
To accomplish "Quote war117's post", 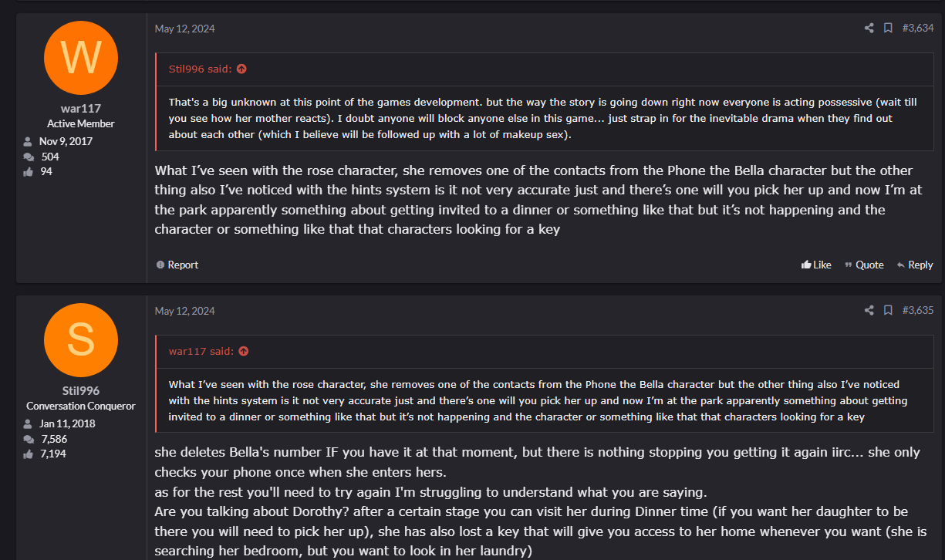I will coord(864,265).
